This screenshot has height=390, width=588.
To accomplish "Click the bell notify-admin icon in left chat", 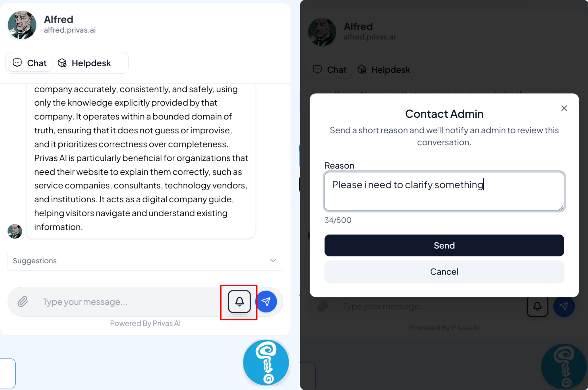I will click(x=239, y=302).
